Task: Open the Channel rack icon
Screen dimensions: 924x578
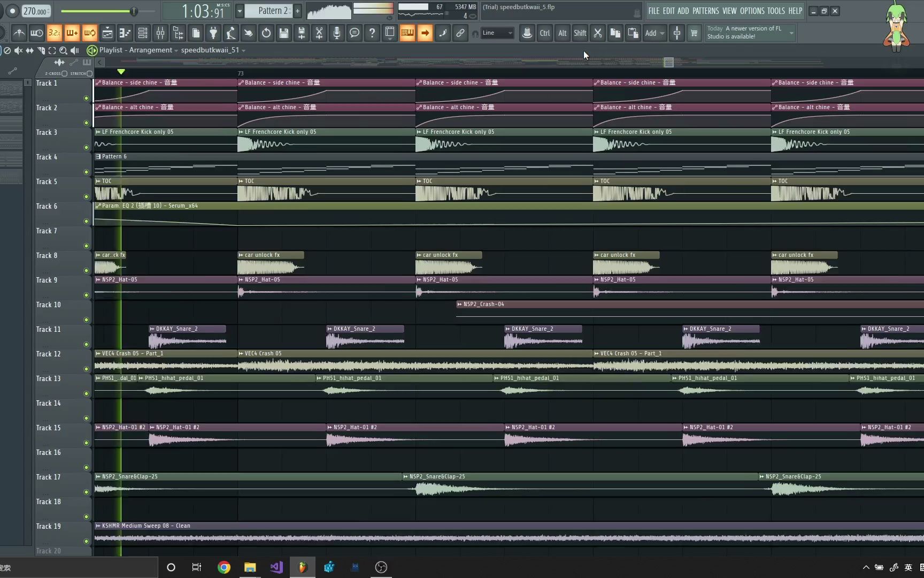Action: 143,33
